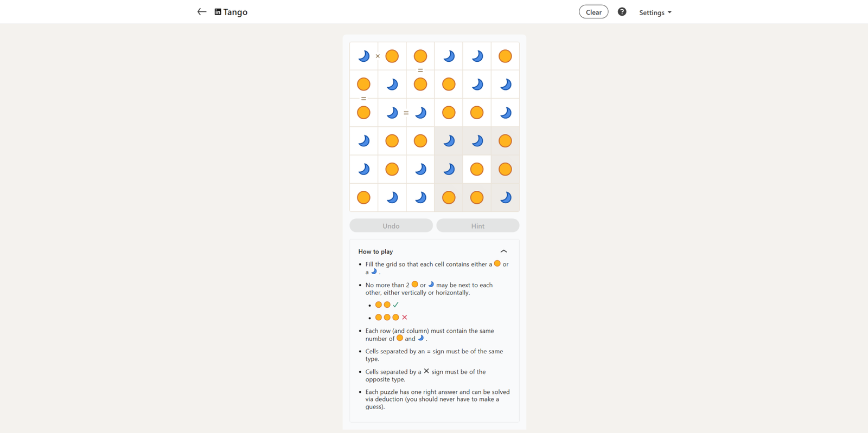Request a Hint
868x433 pixels.
(477, 225)
